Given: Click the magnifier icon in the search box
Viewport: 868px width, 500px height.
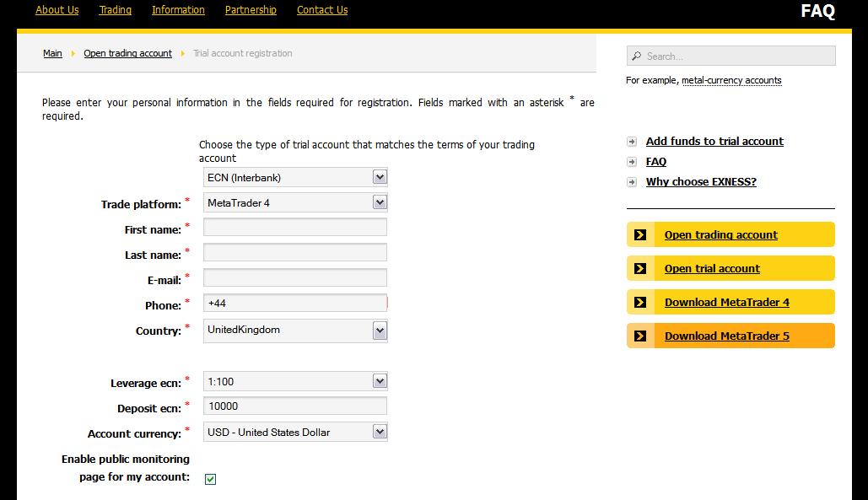Looking at the screenshot, I should point(637,56).
